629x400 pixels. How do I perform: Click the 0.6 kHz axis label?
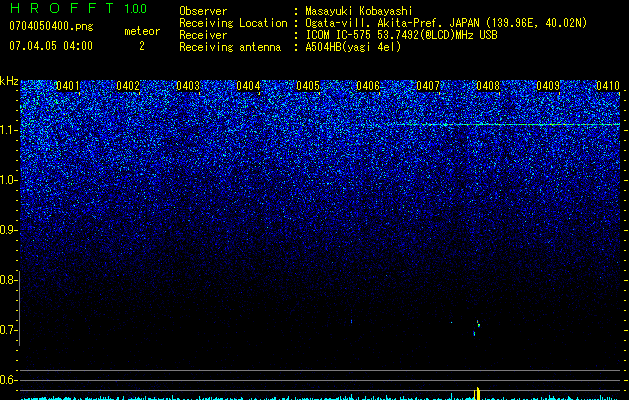8,380
